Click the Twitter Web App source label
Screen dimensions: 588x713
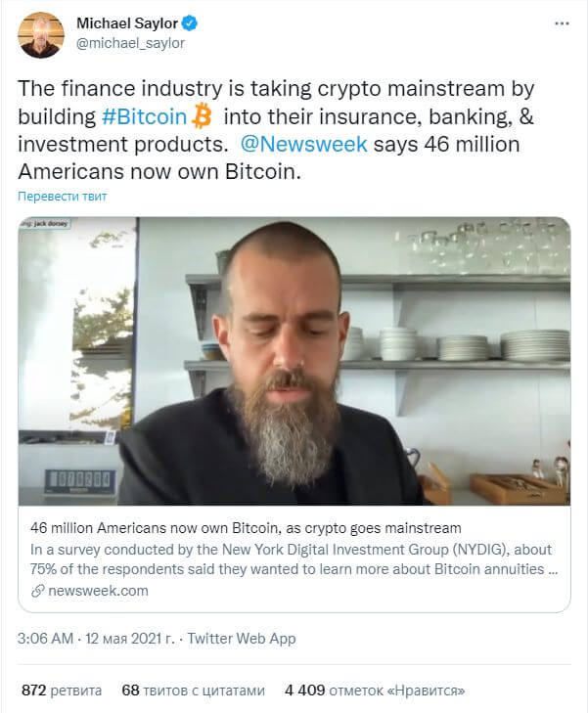click(x=242, y=639)
